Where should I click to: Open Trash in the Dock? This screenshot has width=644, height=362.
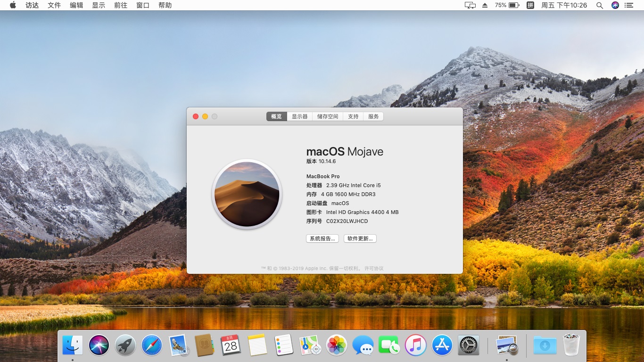571,346
